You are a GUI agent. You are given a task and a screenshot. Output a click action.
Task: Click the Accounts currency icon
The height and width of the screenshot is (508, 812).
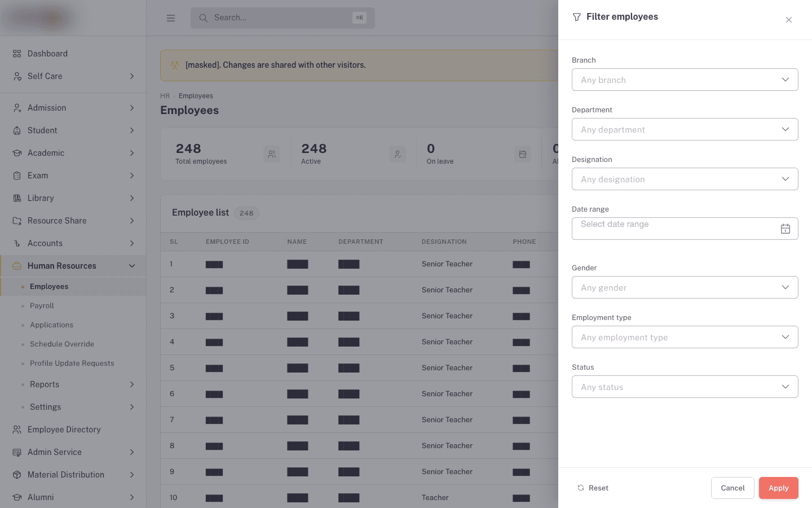17,243
